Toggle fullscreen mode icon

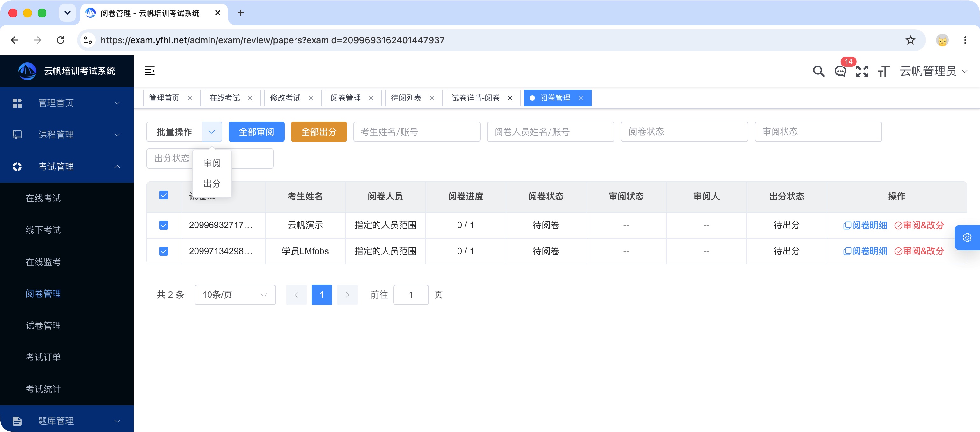[x=862, y=71]
